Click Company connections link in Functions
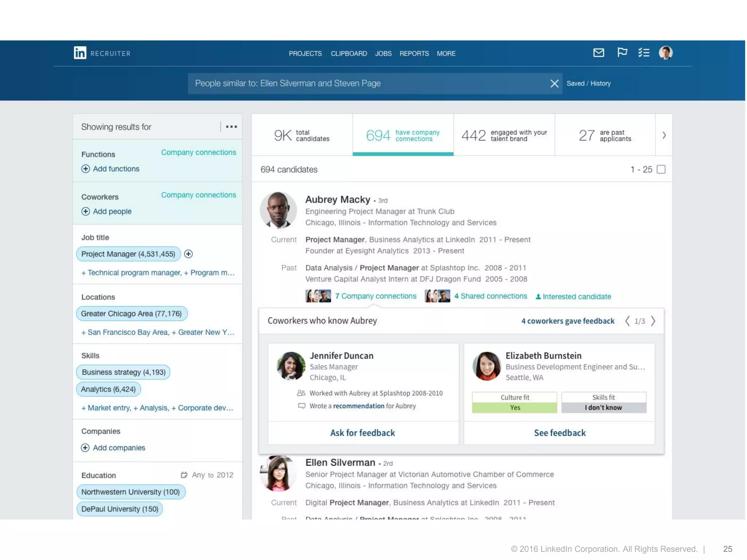 198,152
